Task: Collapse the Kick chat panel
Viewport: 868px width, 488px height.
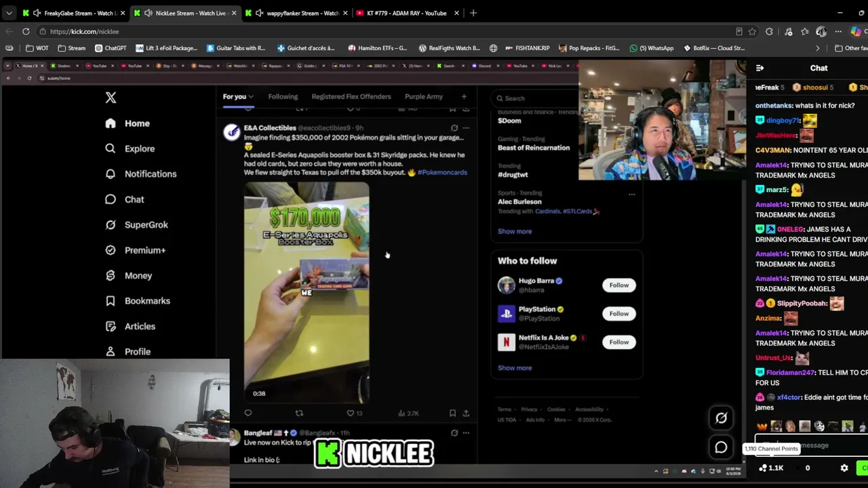Action: coord(759,68)
